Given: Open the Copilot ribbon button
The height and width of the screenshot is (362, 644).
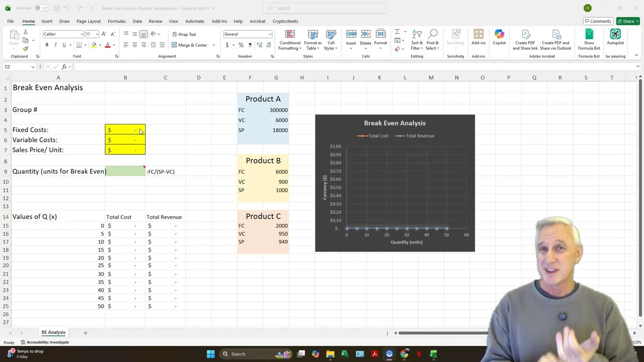Looking at the screenshot, I should (499, 38).
